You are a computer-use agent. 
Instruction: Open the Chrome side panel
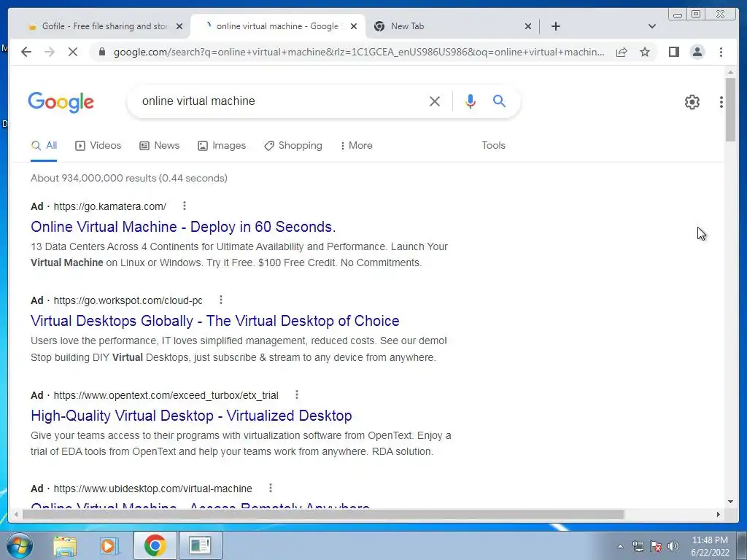(x=673, y=52)
